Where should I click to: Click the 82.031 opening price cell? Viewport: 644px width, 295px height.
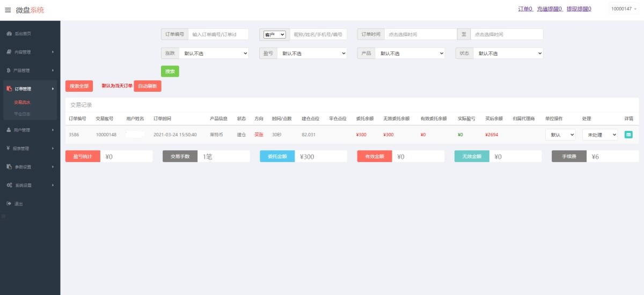pyautogui.click(x=309, y=135)
